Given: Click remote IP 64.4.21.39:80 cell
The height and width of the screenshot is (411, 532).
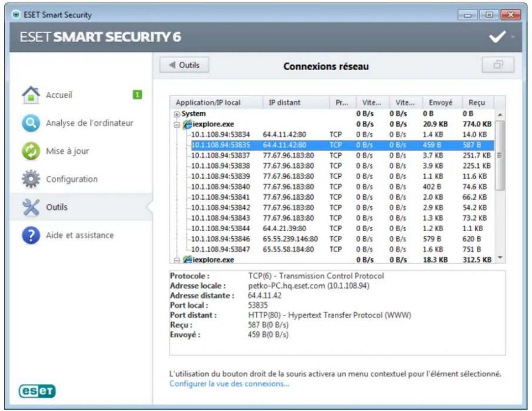Looking at the screenshot, I should 284,229.
